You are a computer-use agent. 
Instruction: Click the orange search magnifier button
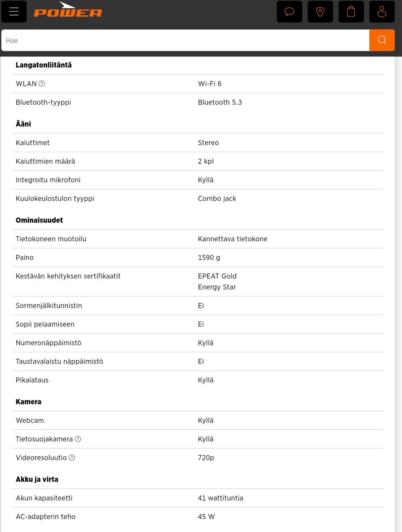(382, 40)
